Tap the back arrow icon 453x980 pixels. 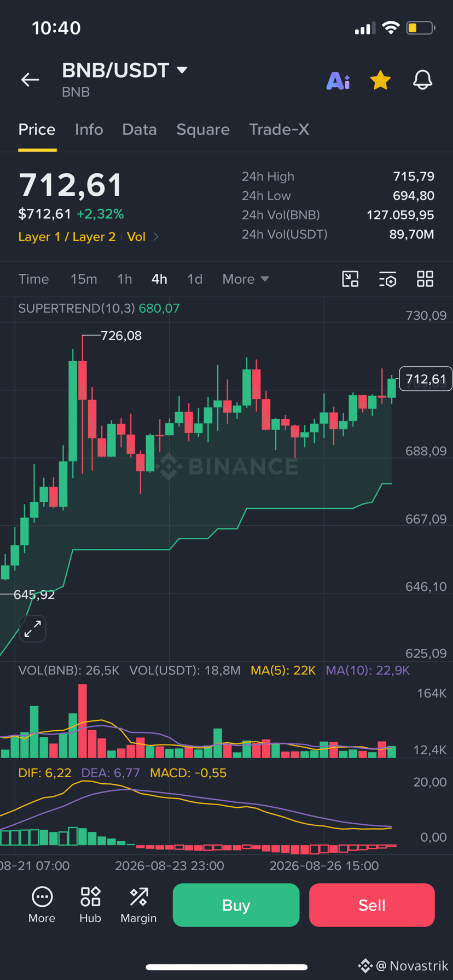(30, 80)
